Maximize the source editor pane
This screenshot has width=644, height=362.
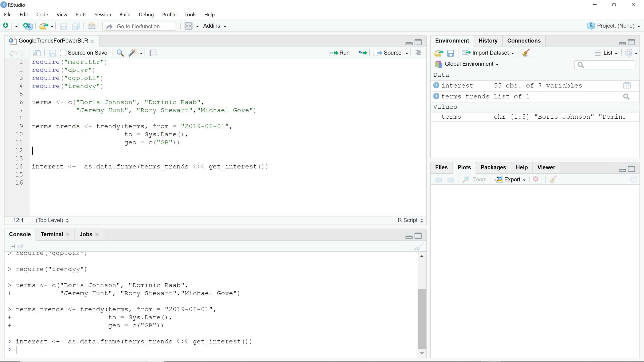point(418,42)
